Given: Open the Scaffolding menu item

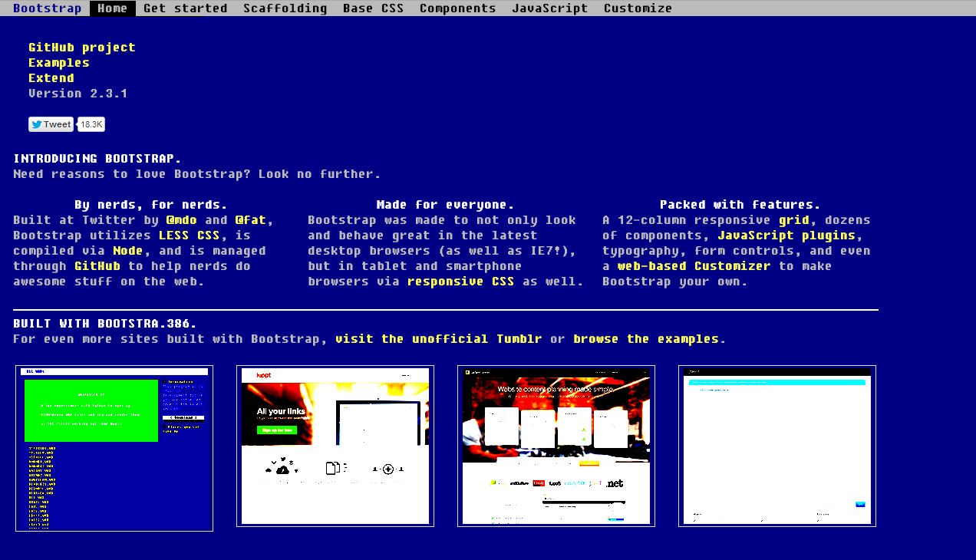Looking at the screenshot, I should point(285,8).
